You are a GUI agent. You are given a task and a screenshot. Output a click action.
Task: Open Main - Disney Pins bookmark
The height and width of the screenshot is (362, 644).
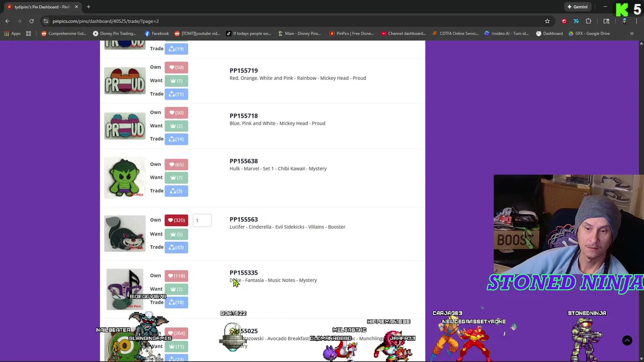tap(299, 34)
